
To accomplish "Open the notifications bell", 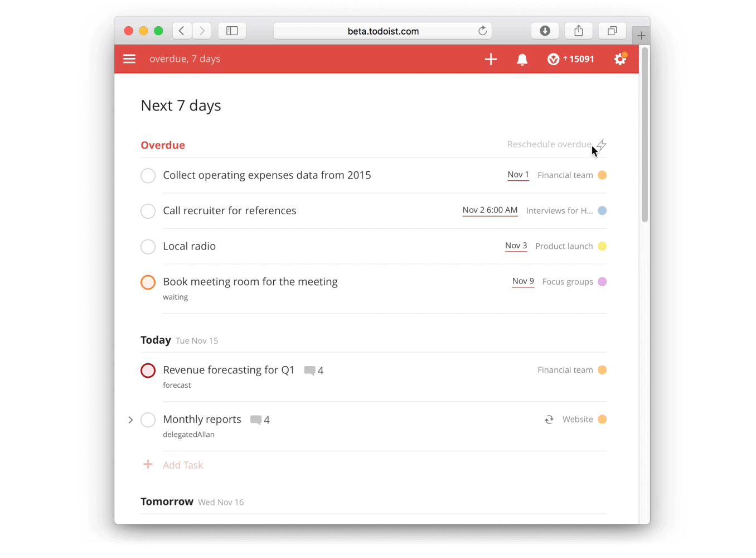I will pos(522,60).
